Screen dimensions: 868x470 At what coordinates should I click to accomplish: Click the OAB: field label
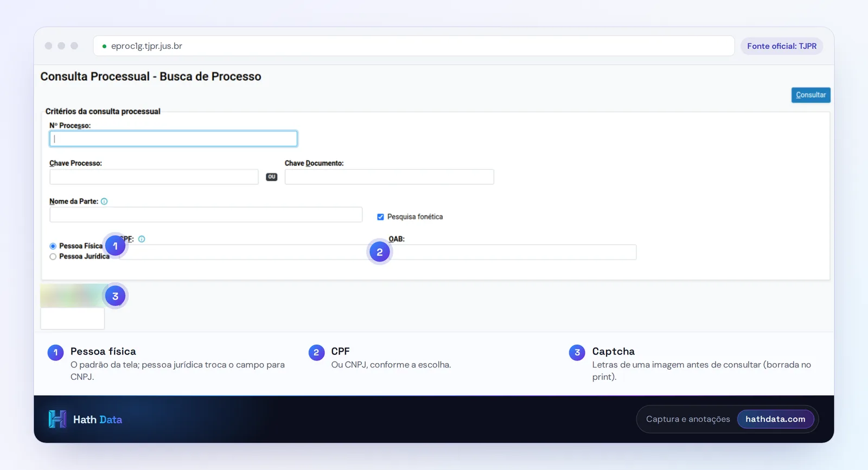(x=397, y=239)
